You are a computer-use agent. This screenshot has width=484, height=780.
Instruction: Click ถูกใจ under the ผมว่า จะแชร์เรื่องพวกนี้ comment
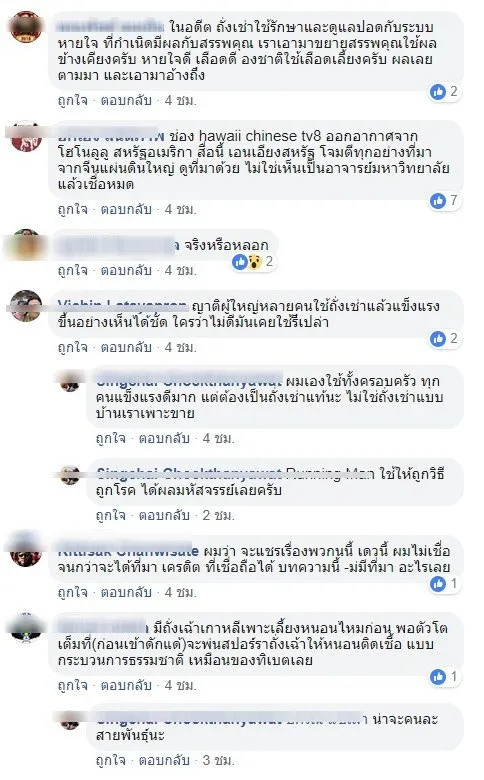[72, 592]
